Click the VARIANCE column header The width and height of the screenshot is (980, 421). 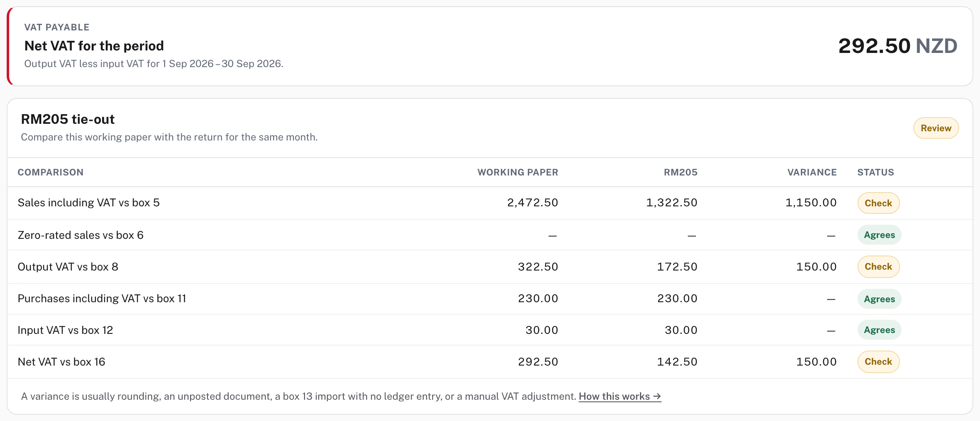pyautogui.click(x=812, y=172)
